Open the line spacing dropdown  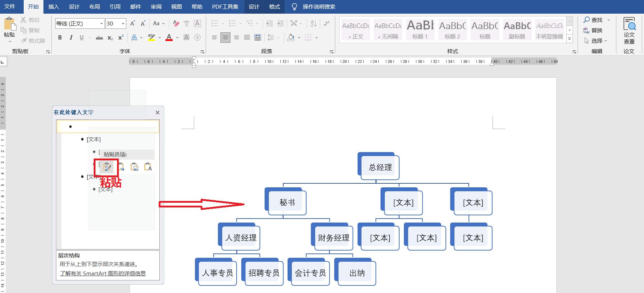click(x=273, y=37)
